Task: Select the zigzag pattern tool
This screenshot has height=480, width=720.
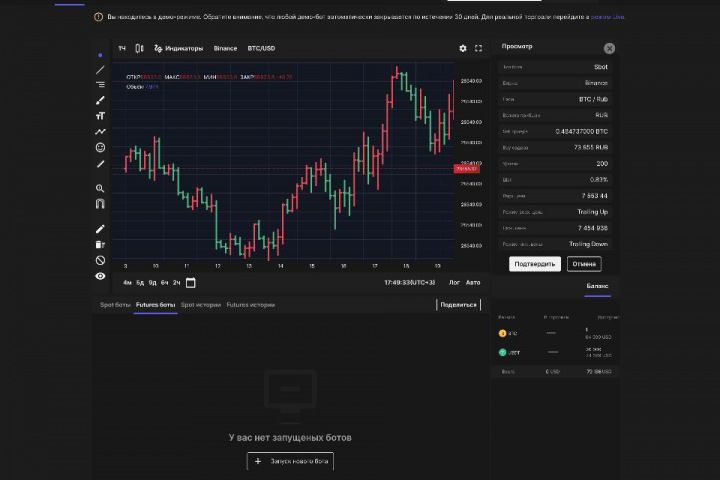Action: tap(100, 132)
